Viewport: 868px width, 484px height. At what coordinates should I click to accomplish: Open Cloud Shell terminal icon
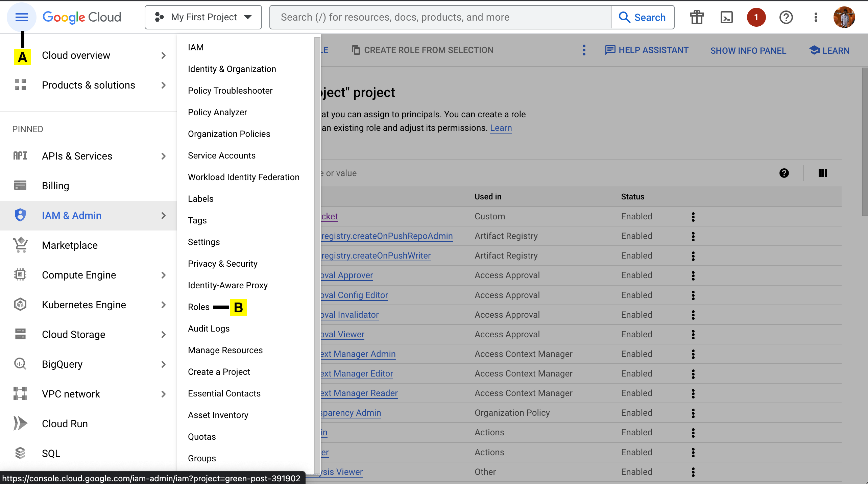pyautogui.click(x=726, y=17)
